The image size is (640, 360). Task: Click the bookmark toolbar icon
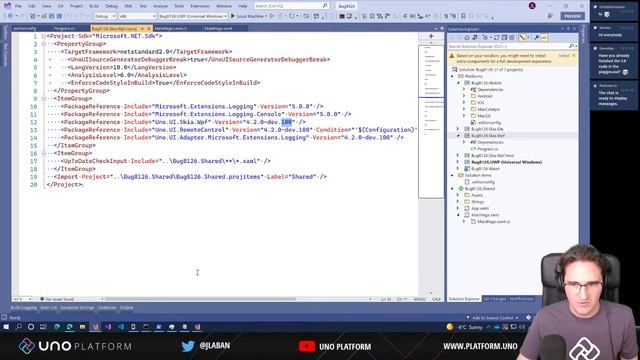click(463, 16)
